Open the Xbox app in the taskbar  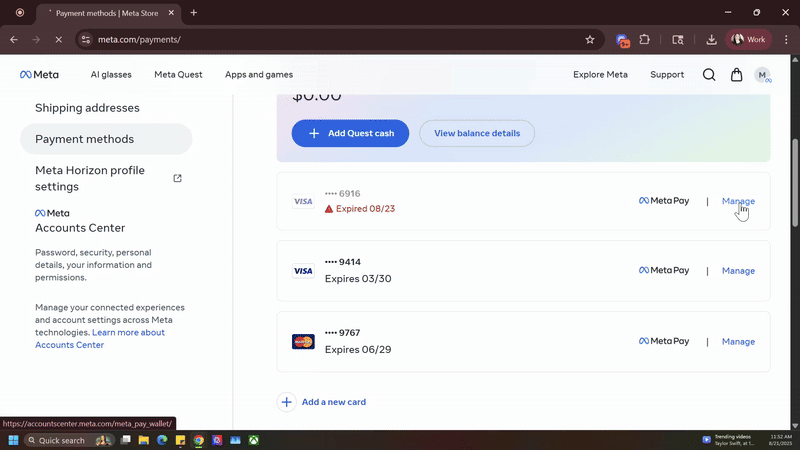click(254, 440)
